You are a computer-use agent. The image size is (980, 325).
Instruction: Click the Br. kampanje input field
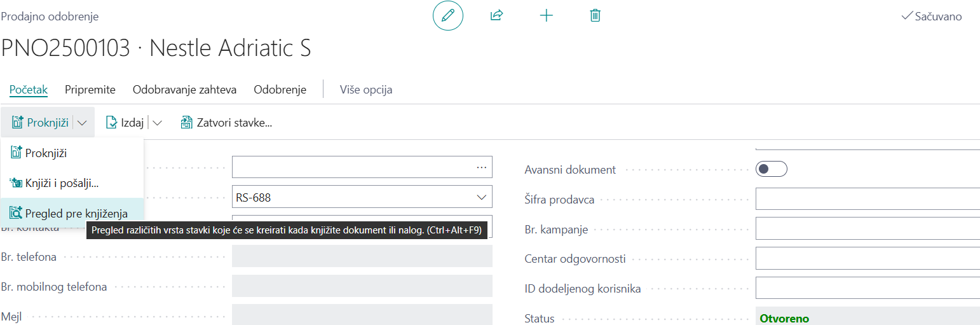click(867, 229)
